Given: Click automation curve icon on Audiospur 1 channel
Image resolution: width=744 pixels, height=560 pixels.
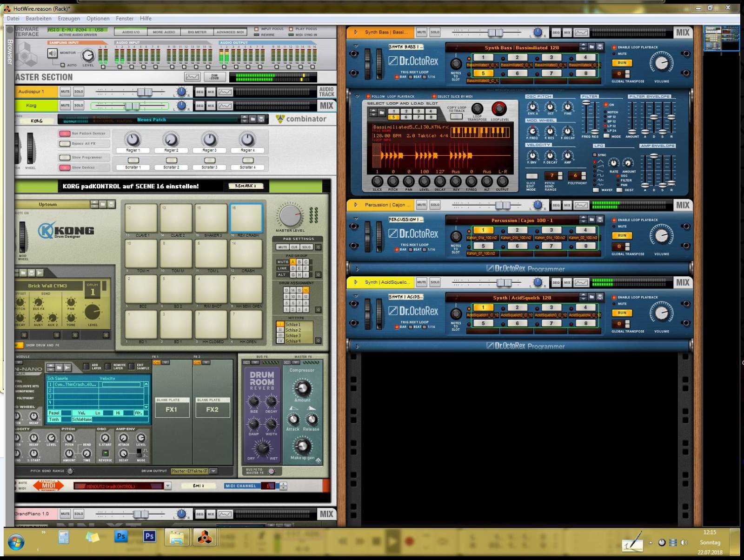Looking at the screenshot, I should coord(225,92).
